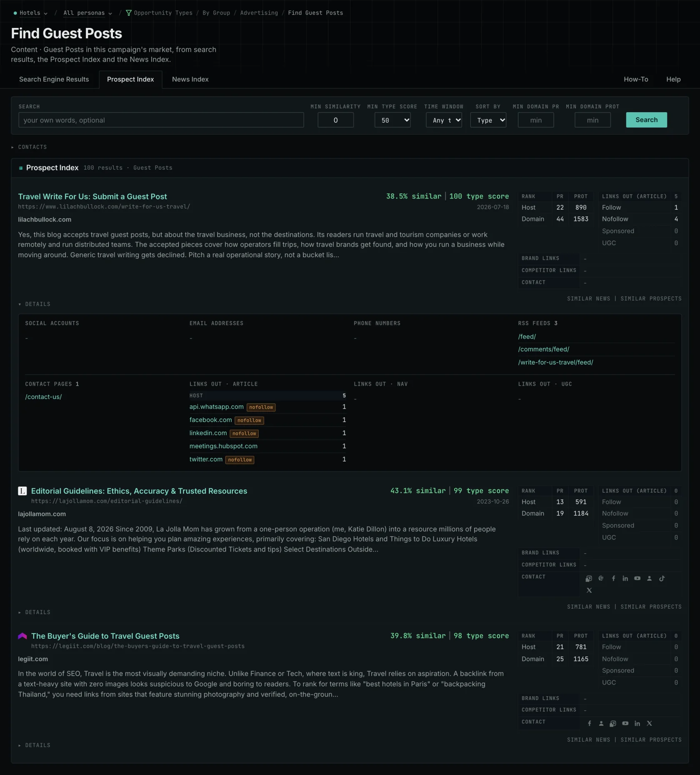Select the Prospect Index tab

[x=130, y=79]
